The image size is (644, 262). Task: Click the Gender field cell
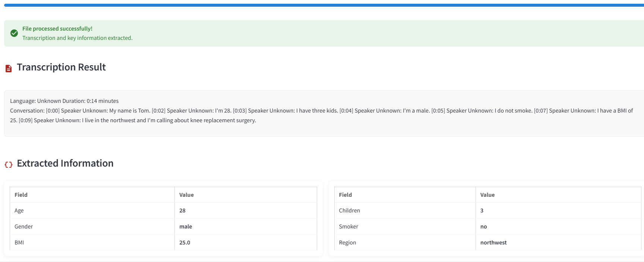tap(92, 227)
